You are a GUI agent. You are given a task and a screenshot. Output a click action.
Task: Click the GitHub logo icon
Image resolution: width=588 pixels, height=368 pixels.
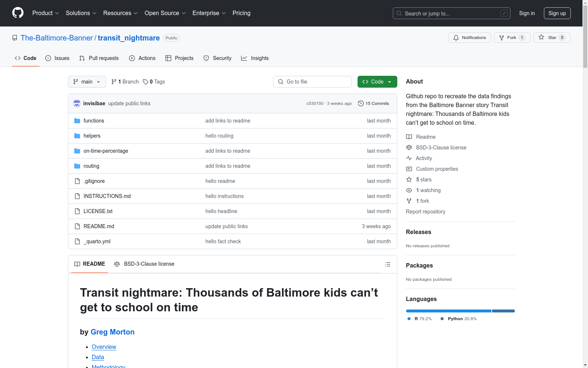(18, 13)
